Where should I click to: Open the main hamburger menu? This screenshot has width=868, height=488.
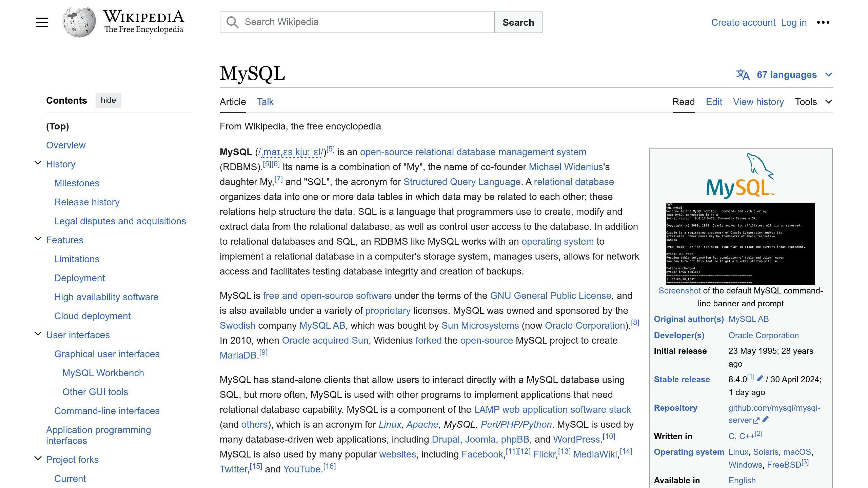pos(42,22)
